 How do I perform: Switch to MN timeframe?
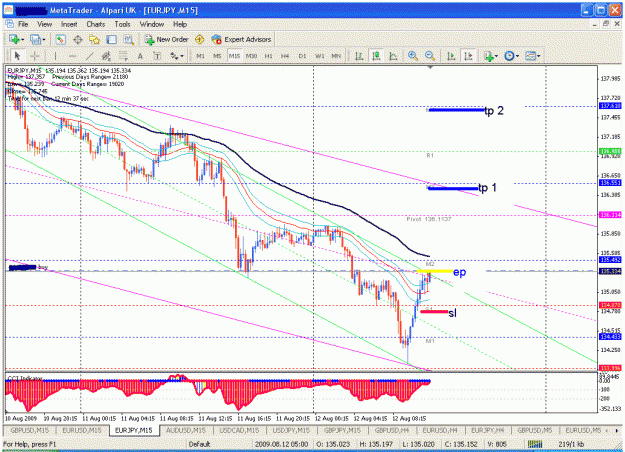pos(336,56)
